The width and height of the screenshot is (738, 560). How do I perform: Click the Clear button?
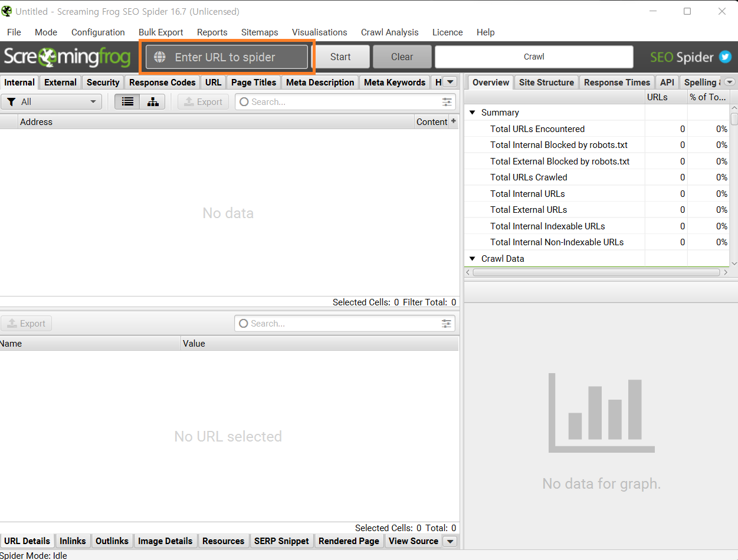(402, 57)
